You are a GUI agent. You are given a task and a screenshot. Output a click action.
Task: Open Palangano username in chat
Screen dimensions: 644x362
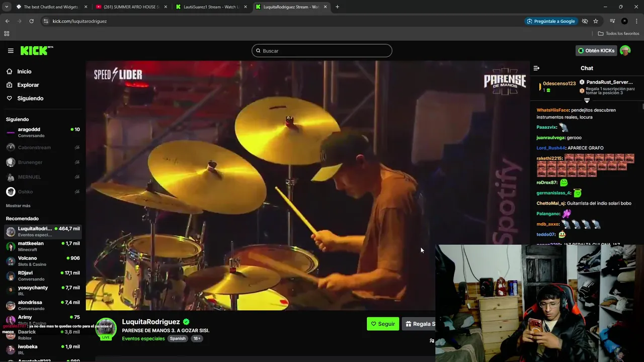click(x=548, y=214)
